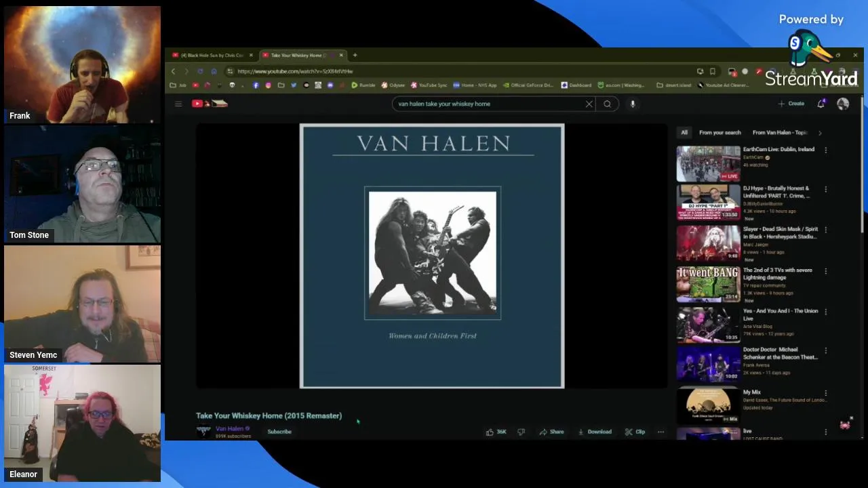The width and height of the screenshot is (868, 488).
Task: Open the YouTube hamburger guide menu
Action: [178, 104]
